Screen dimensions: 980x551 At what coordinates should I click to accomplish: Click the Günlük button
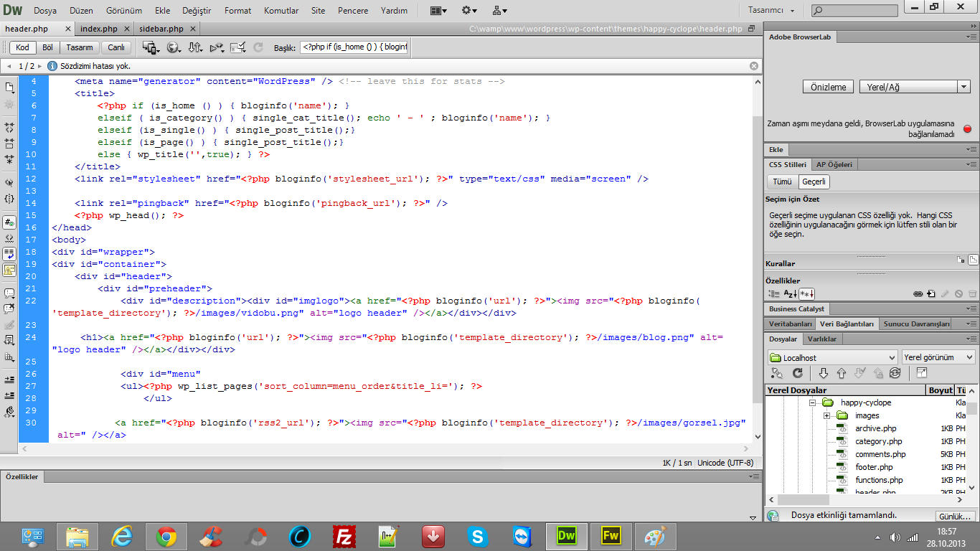956,517
